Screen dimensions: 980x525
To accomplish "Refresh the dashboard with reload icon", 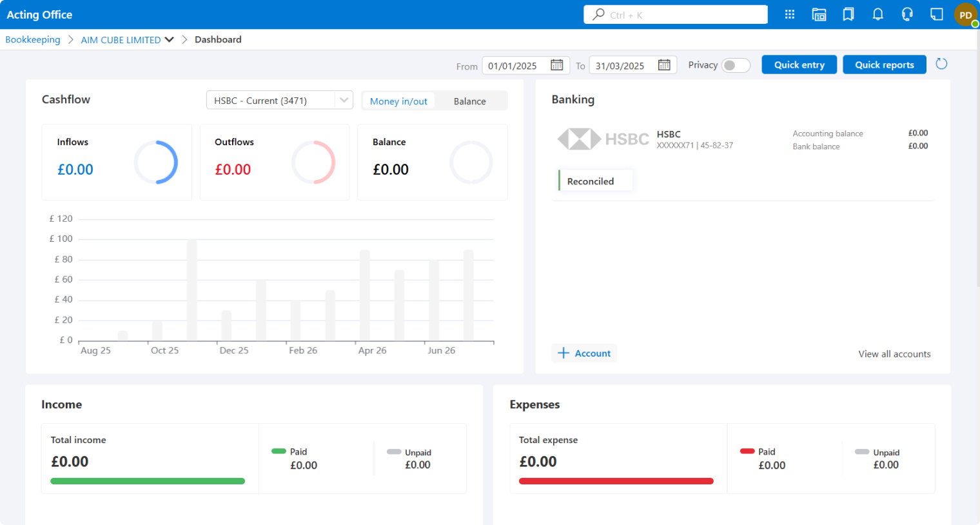I will 941,64.
